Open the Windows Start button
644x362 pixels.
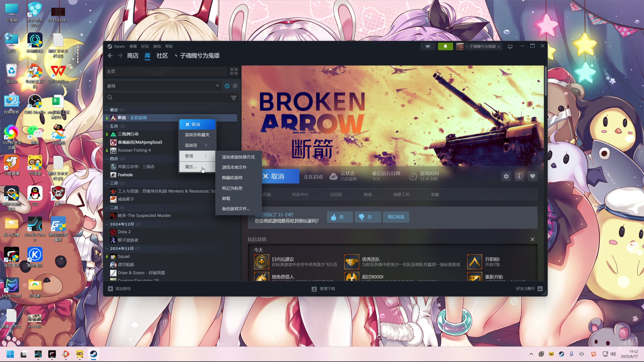click(10, 354)
